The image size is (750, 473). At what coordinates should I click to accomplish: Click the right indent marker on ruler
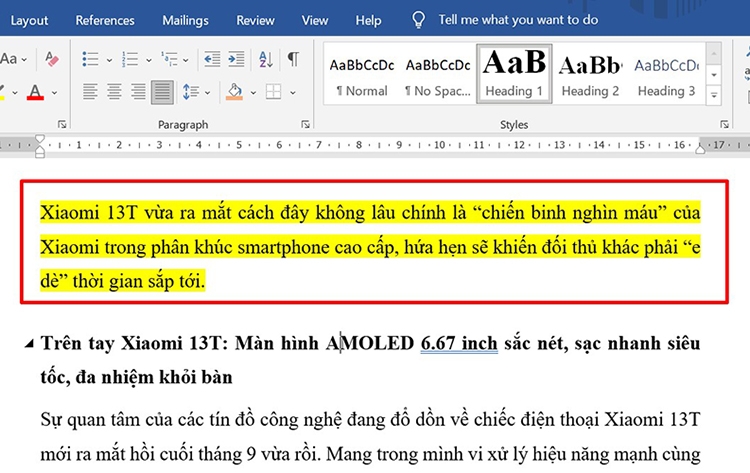(x=700, y=149)
